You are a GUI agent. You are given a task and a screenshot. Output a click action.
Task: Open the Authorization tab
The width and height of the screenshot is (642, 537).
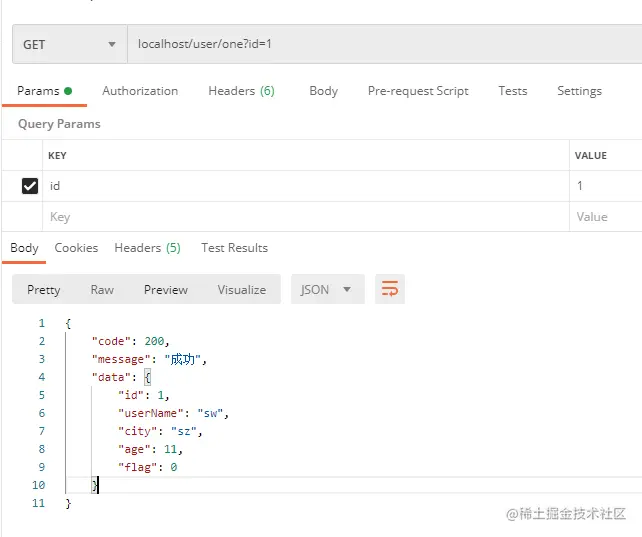(140, 91)
